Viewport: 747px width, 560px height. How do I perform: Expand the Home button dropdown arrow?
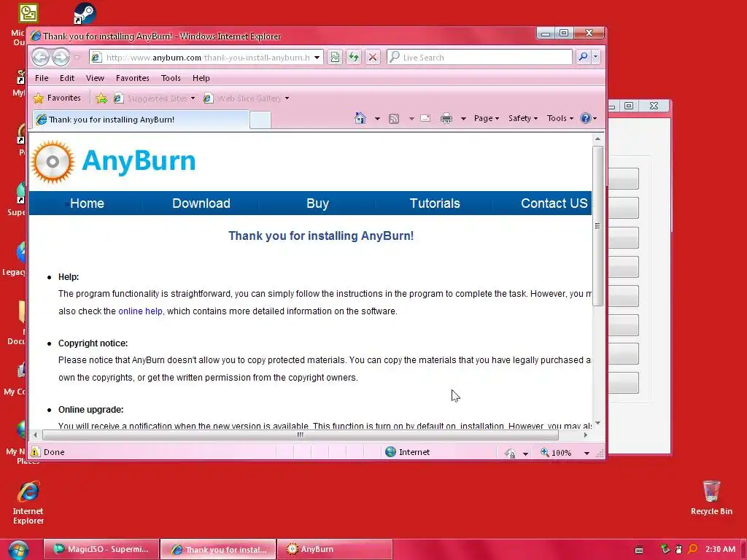tap(377, 119)
